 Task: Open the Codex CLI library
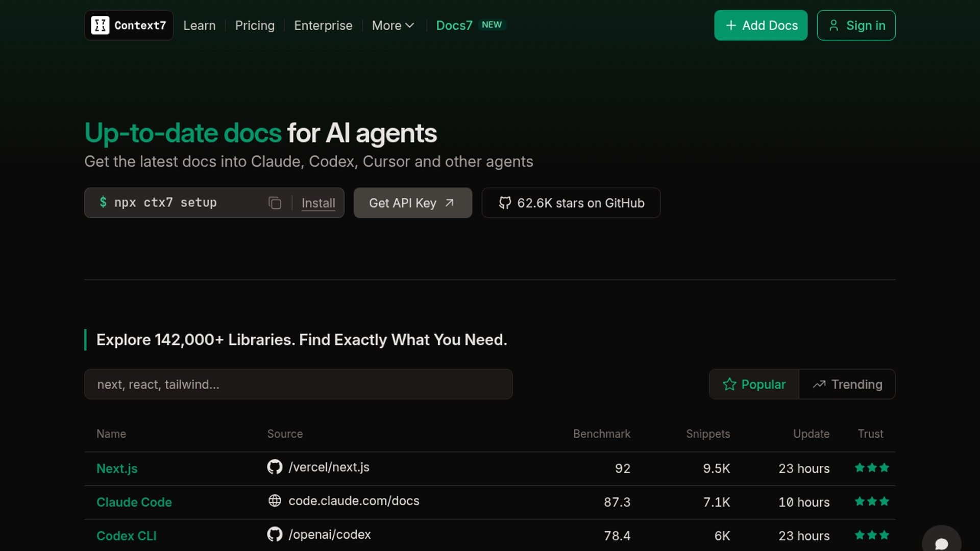pyautogui.click(x=127, y=536)
